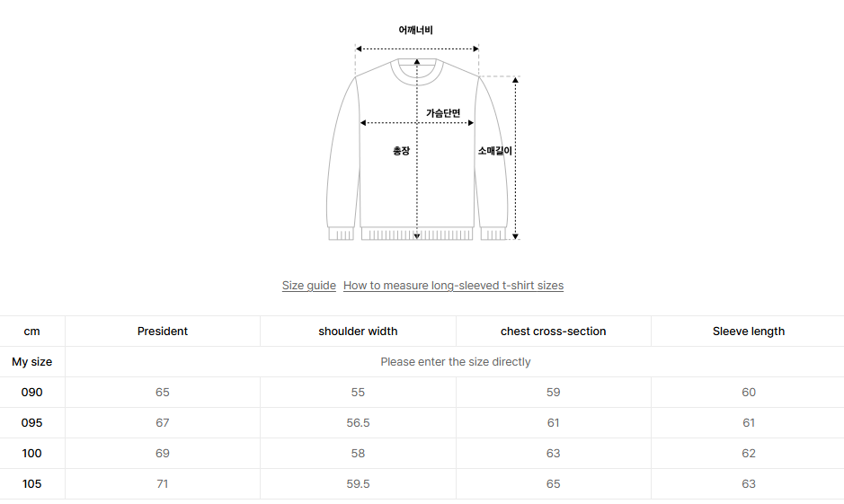Click the chest cross-section column header
The width and height of the screenshot is (844, 504).
point(553,332)
